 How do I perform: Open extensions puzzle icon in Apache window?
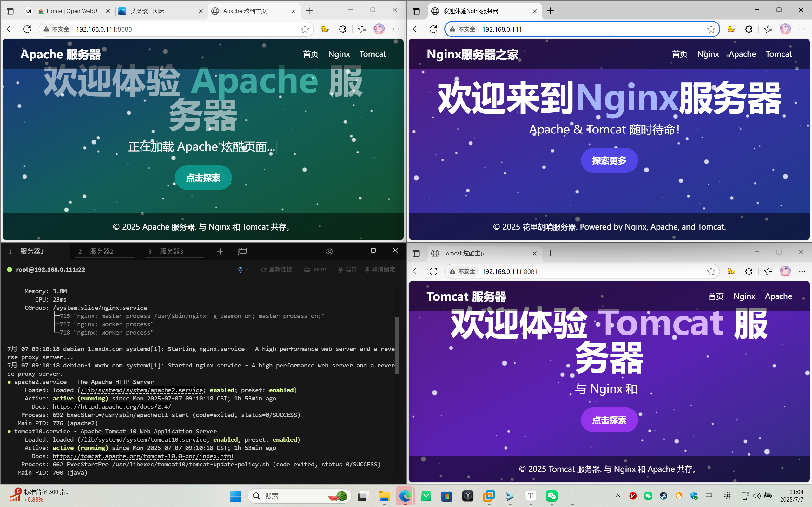(x=342, y=29)
